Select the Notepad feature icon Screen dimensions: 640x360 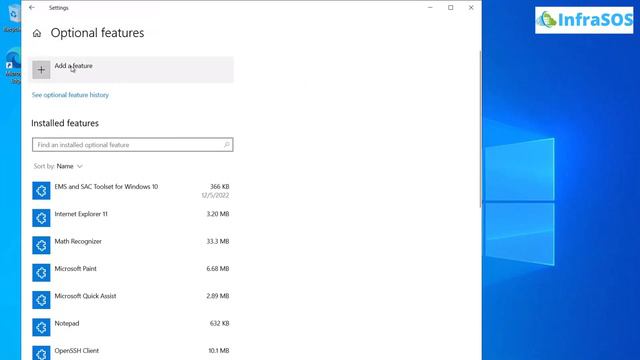[x=41, y=327]
